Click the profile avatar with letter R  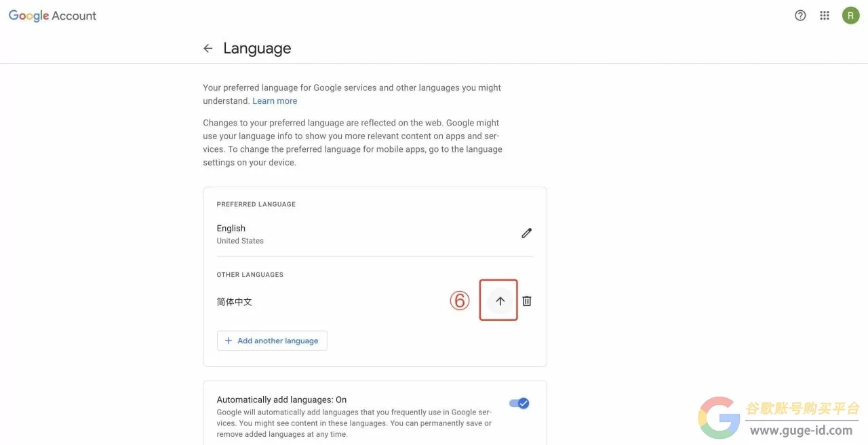[850, 16]
